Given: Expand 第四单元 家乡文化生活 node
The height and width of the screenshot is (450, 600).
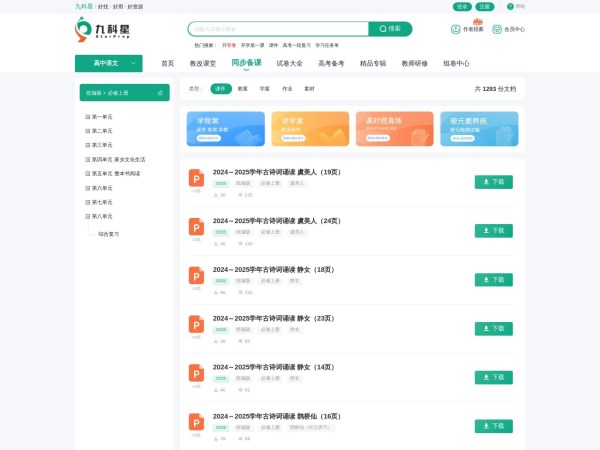Looking at the screenshot, I should [88, 159].
